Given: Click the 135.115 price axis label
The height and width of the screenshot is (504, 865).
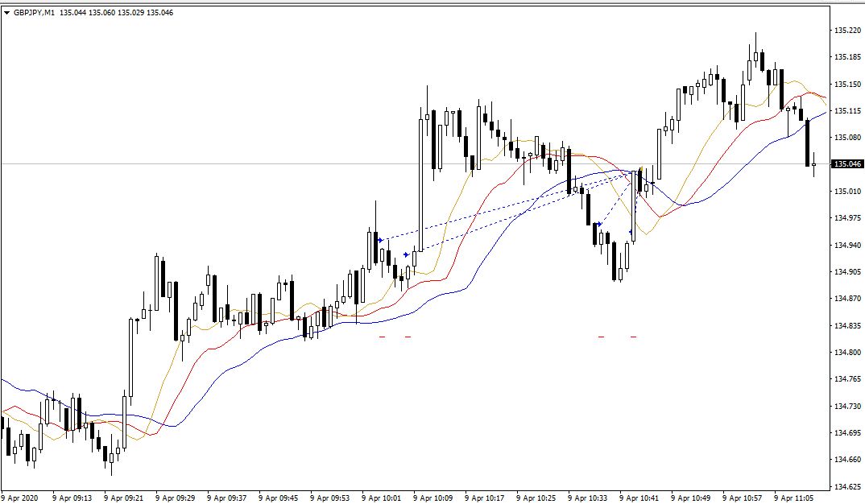Looking at the screenshot, I should click(x=848, y=111).
